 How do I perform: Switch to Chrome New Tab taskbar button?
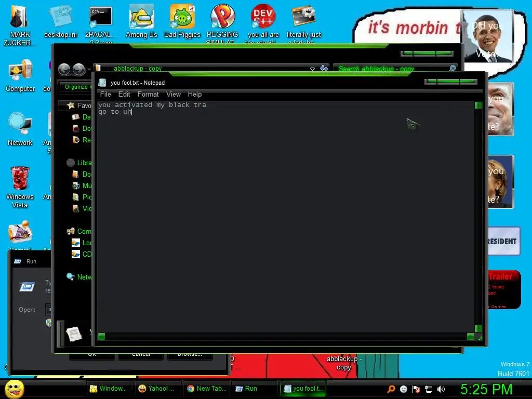coord(206,389)
